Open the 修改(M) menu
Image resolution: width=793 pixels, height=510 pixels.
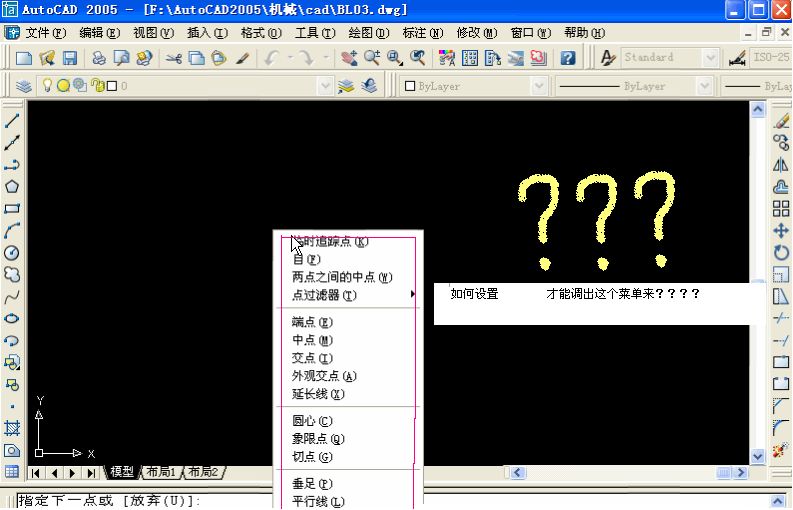[x=477, y=33]
